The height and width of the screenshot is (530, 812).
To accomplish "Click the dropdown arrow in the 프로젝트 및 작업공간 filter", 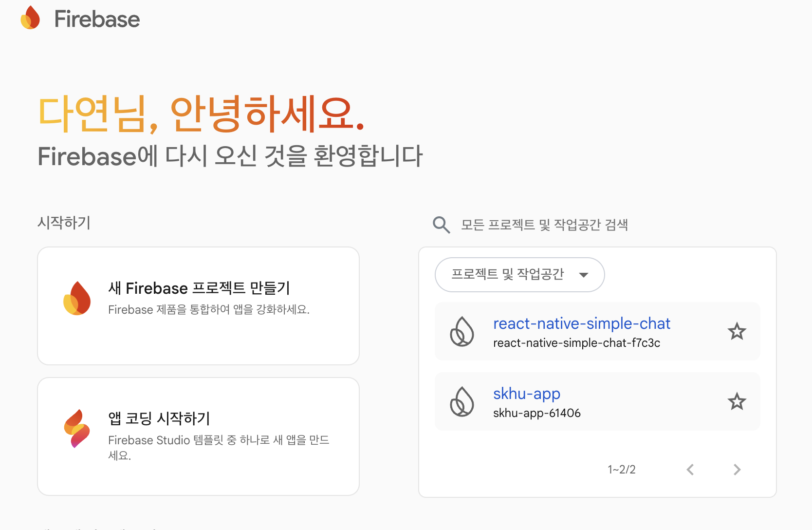I will tap(583, 275).
